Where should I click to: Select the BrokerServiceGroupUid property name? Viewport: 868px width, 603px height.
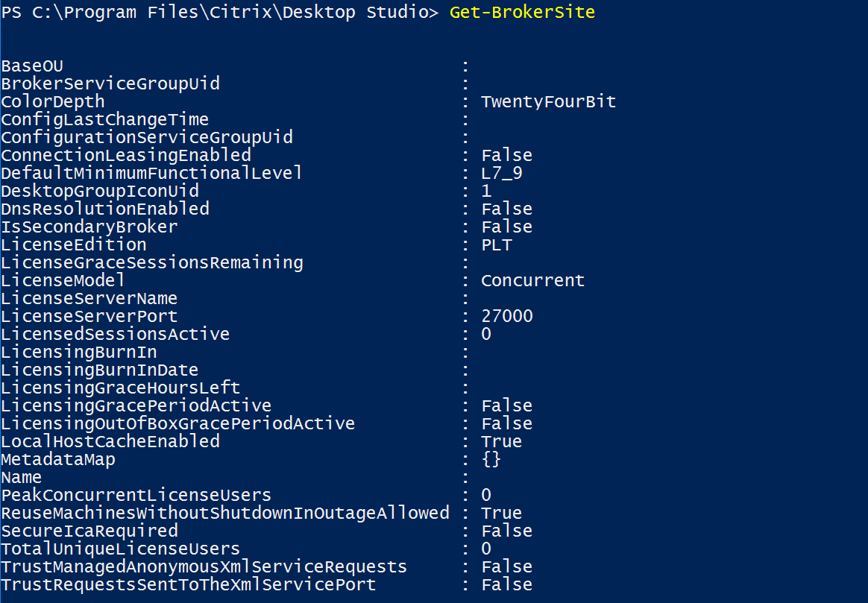coord(110,84)
